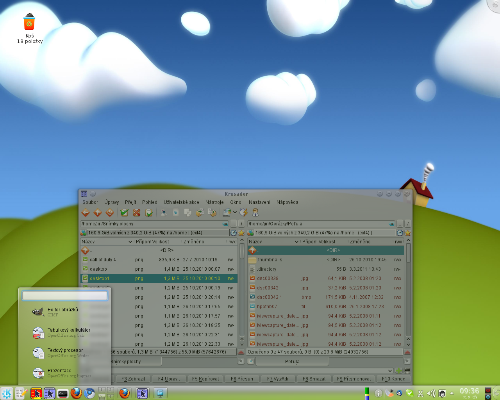This screenshot has width=500, height=400.
Task: Toggle the left panel popup red arrow
Action: point(241,352)
